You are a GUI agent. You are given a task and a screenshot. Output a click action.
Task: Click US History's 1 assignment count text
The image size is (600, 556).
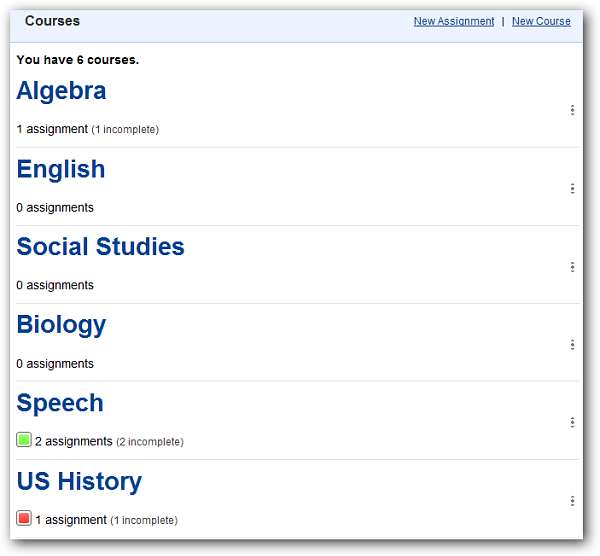tap(70, 520)
